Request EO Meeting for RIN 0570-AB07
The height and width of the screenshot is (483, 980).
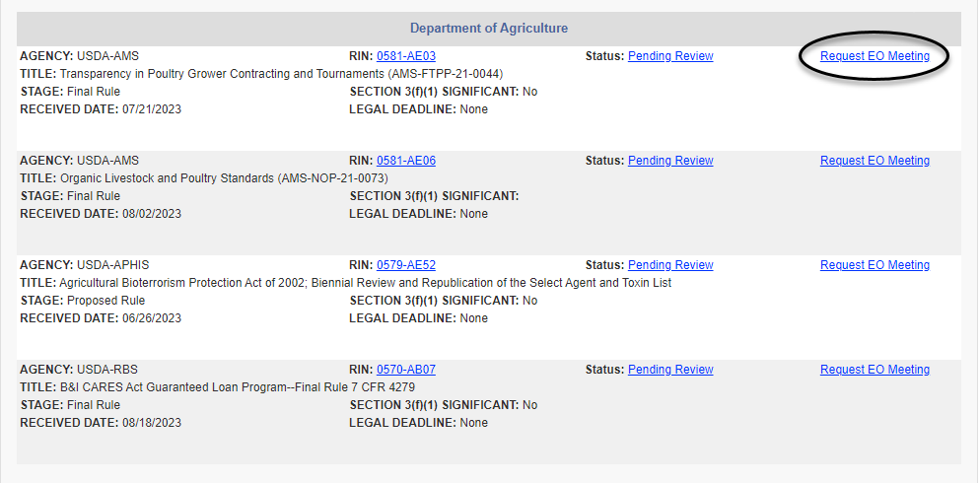(875, 370)
